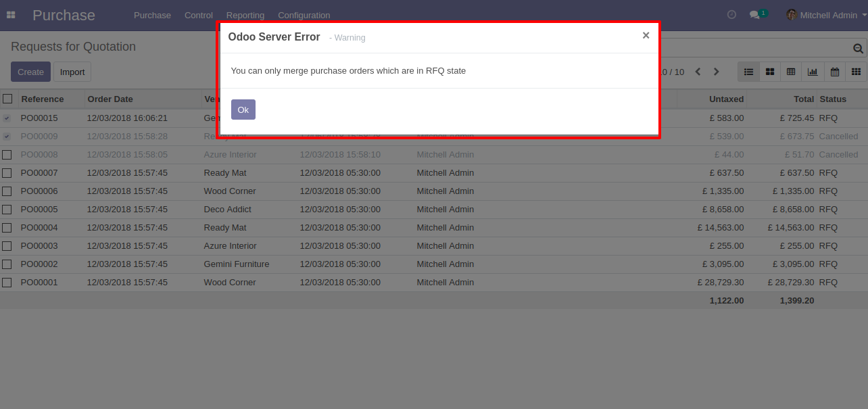Click vendor Deco Addict
Viewport: 868px width, 409px height.
pos(228,209)
